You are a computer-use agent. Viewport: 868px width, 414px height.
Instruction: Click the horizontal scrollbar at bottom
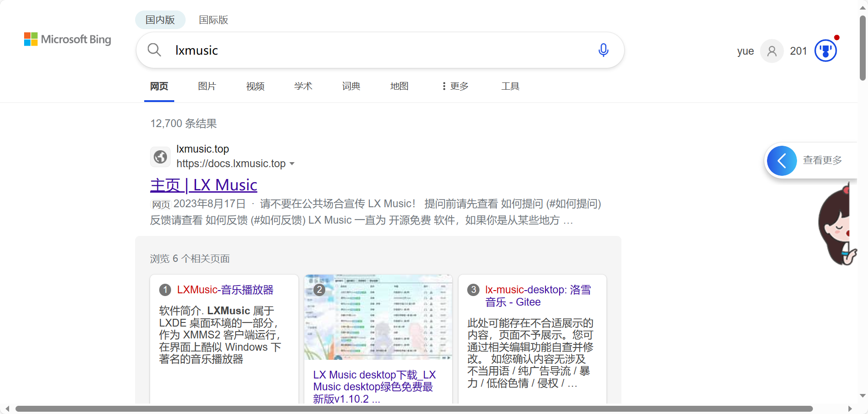pyautogui.click(x=414, y=409)
